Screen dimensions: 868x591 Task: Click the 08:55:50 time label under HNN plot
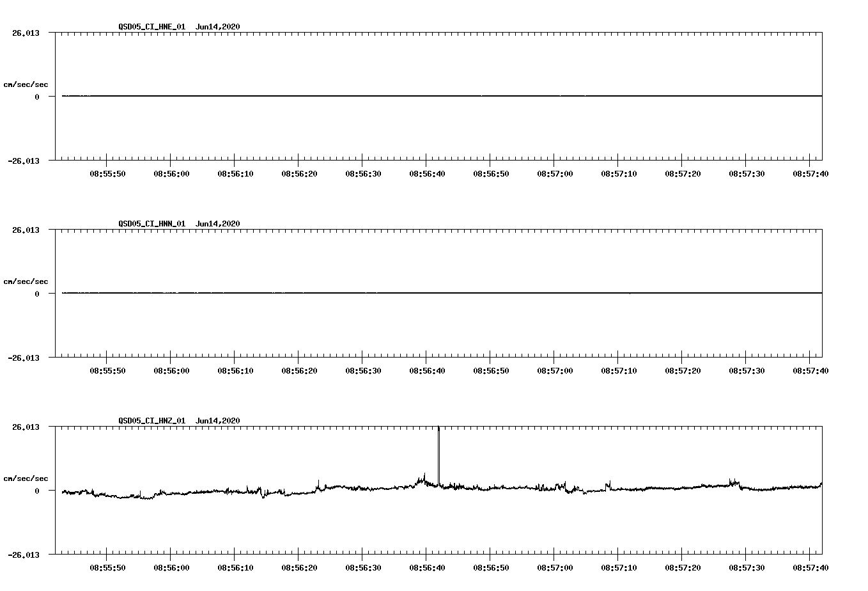(107, 371)
